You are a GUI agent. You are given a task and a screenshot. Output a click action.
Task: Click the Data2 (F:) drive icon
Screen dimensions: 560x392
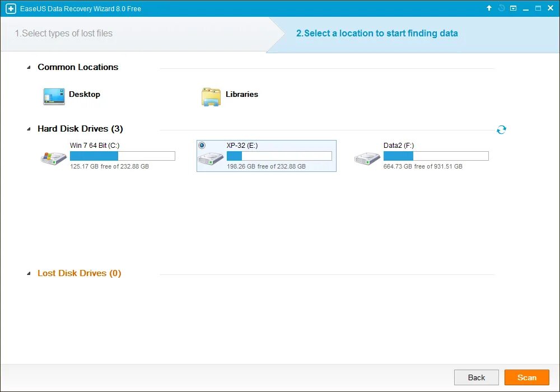tap(367, 158)
